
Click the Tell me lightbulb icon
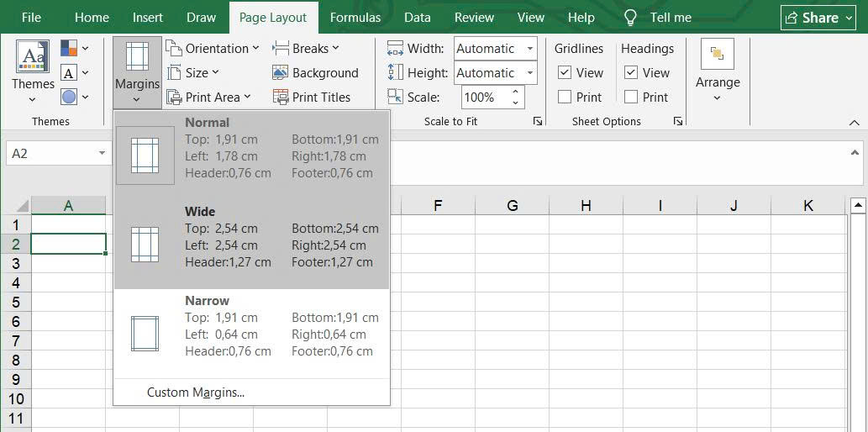click(630, 17)
